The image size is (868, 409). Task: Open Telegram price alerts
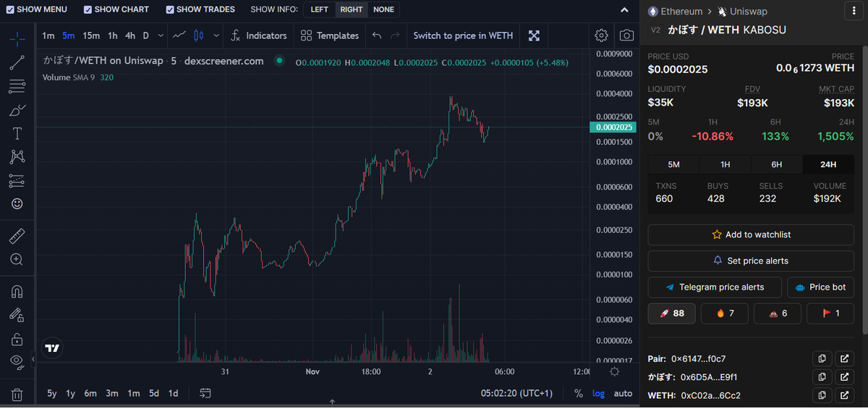(x=715, y=287)
